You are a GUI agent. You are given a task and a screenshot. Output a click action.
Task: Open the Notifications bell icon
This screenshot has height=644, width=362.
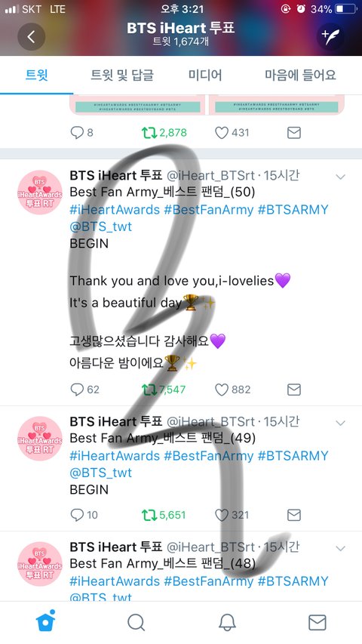[x=227, y=623]
